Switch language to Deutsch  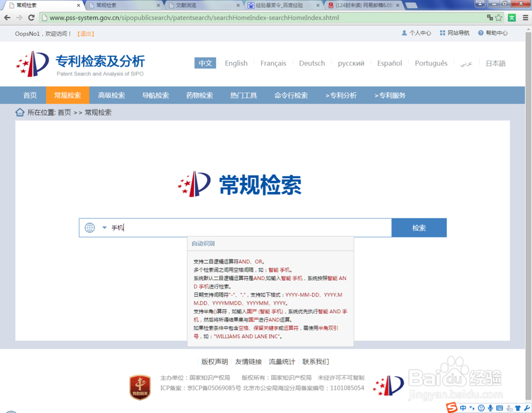[x=312, y=63]
